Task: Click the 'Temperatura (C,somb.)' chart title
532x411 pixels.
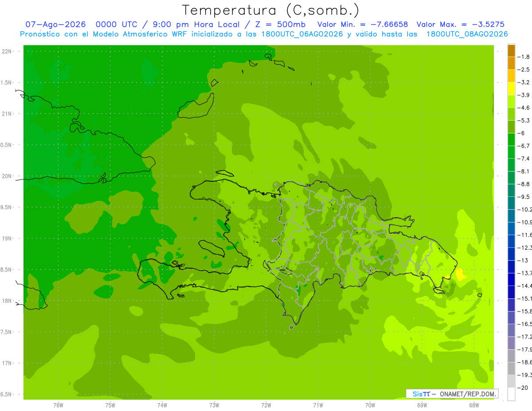Action: [x=271, y=10]
